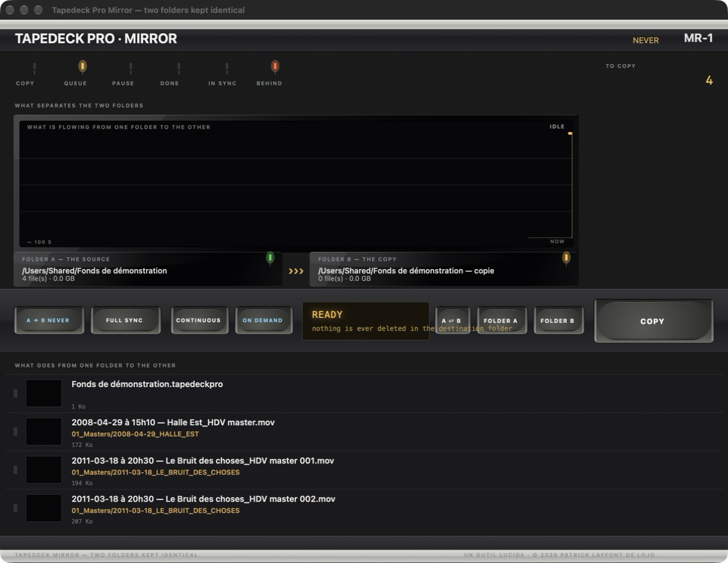Toggle the marker for HDV master 002.mov
Viewport: 728px width, 563px height.
(15, 507)
